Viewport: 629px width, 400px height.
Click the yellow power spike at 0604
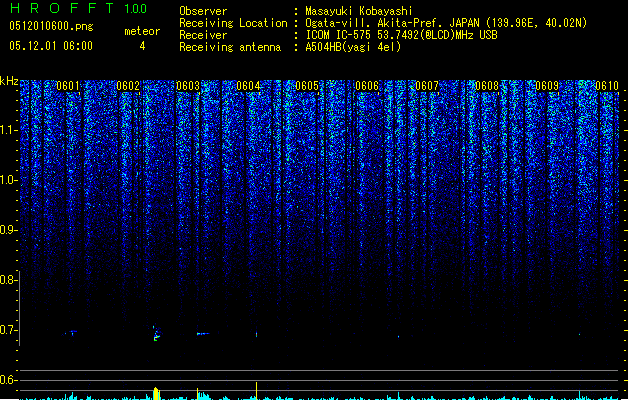256,391
